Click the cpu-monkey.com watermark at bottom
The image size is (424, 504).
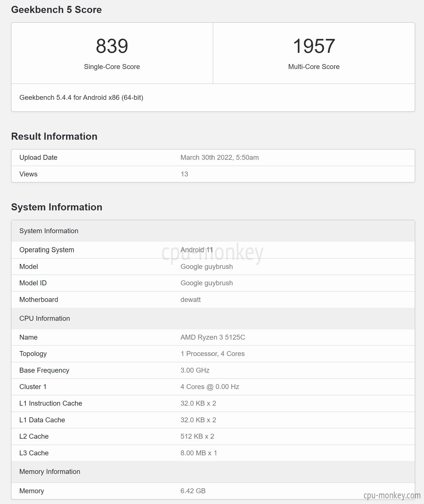tap(392, 495)
